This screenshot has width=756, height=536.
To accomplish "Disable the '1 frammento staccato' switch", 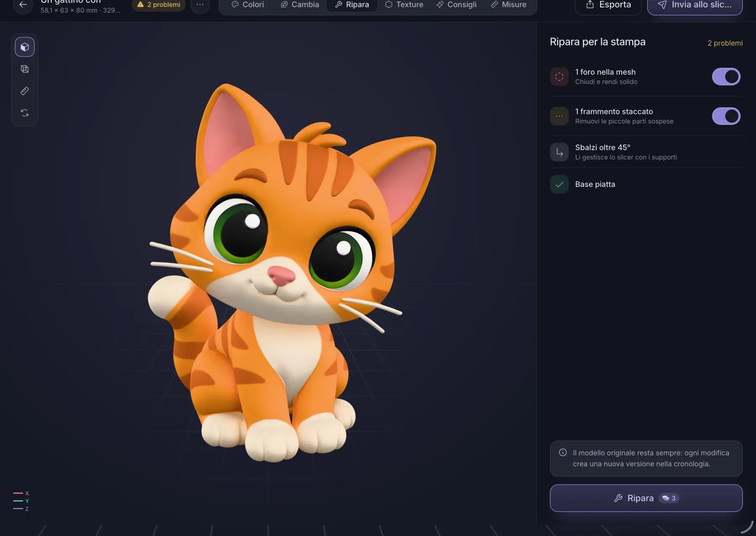I will point(726,116).
